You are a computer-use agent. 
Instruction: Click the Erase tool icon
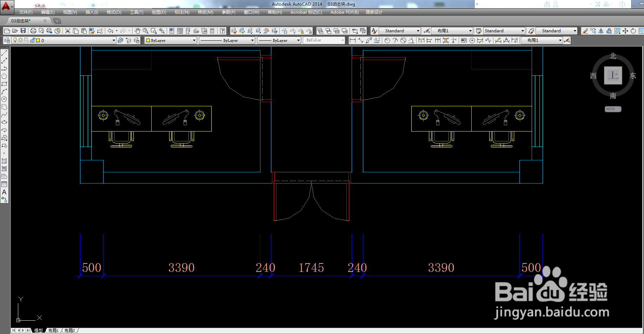pos(585,31)
